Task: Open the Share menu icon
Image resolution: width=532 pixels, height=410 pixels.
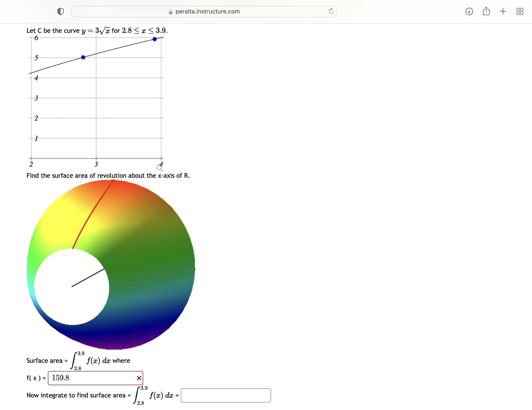Action: [486, 11]
